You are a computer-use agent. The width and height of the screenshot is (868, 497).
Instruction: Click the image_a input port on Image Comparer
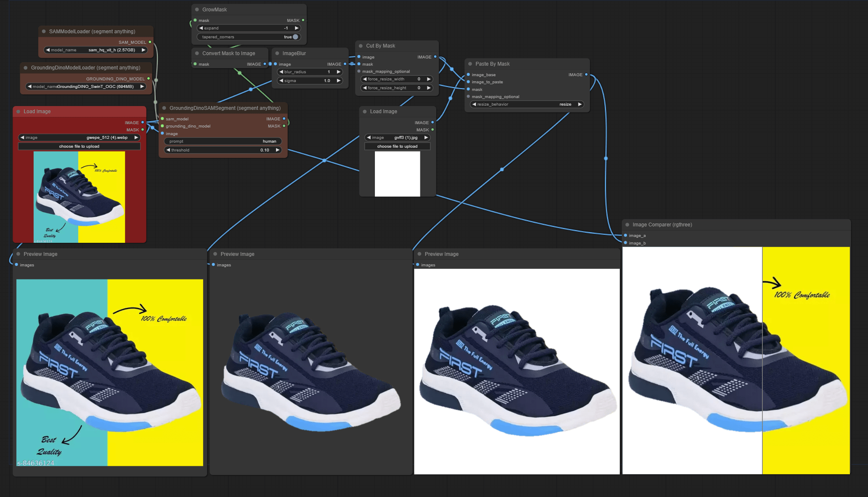tap(626, 236)
